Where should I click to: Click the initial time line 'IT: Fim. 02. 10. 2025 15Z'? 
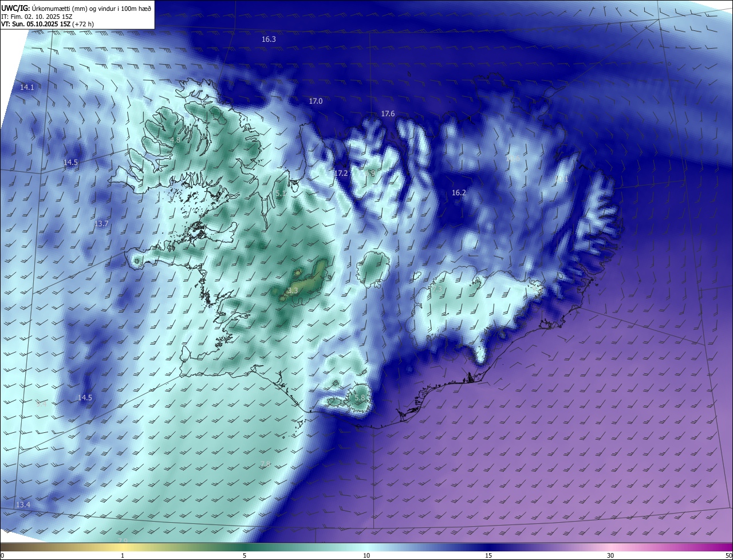37,17
